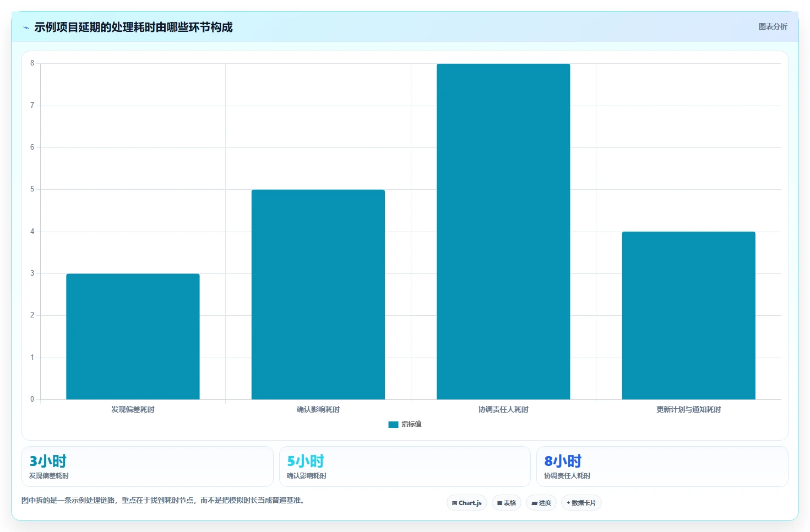Click the lightning icon beside the title

coord(26,28)
